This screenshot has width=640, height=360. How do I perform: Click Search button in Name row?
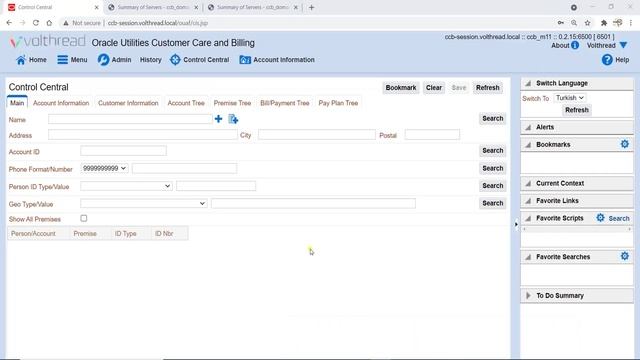[493, 118]
